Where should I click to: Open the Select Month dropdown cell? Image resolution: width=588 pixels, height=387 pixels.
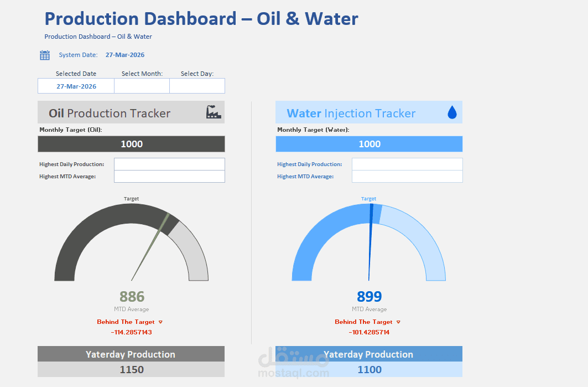[x=142, y=86]
